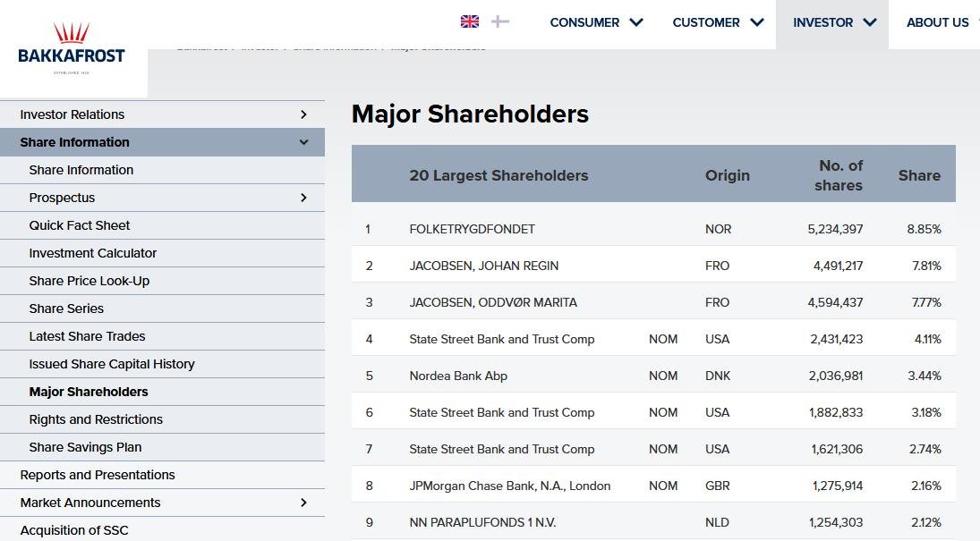Open the Investor top menu
Viewport: 980px width, 541px height.
point(834,22)
